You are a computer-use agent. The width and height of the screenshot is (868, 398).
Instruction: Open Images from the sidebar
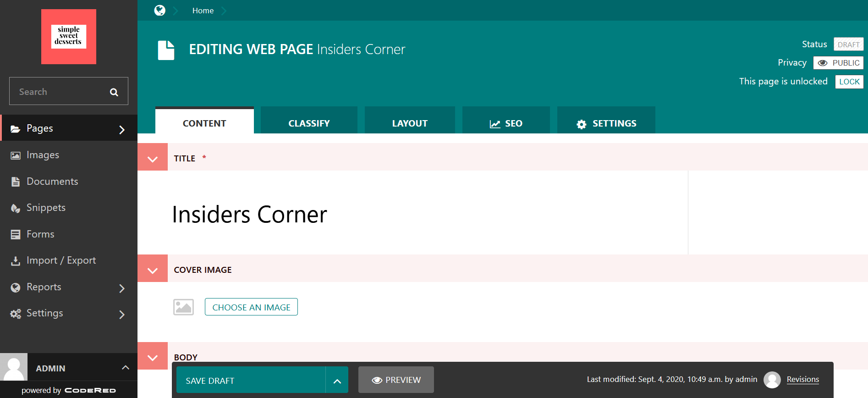[x=43, y=155]
